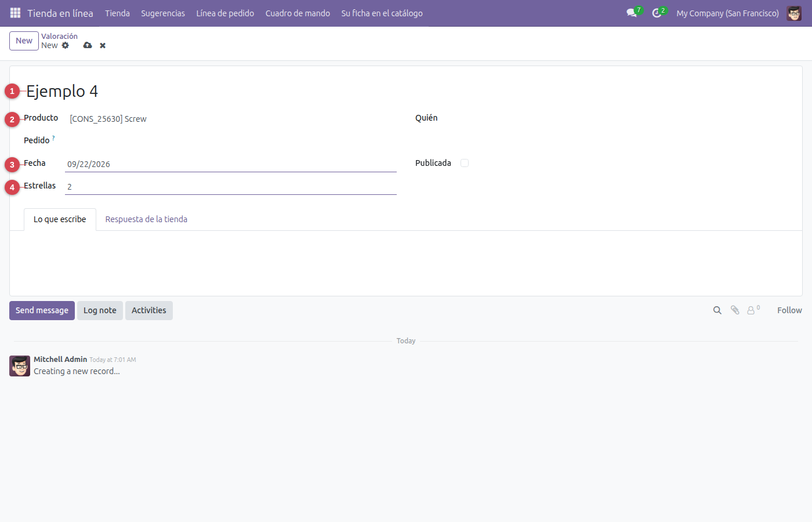
Task: Click Mitchell Admin avatar in chatter message
Action: coord(20,366)
